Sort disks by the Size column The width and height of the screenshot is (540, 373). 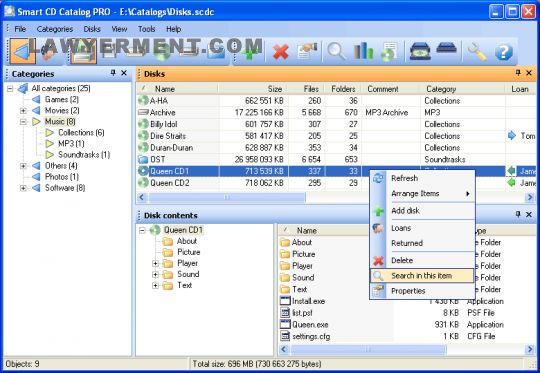[x=253, y=89]
